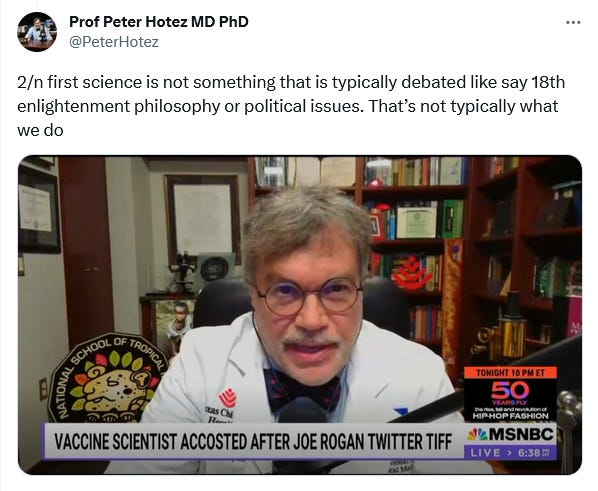
Task: Click the microscope on the back table
Action: [x=182, y=270]
